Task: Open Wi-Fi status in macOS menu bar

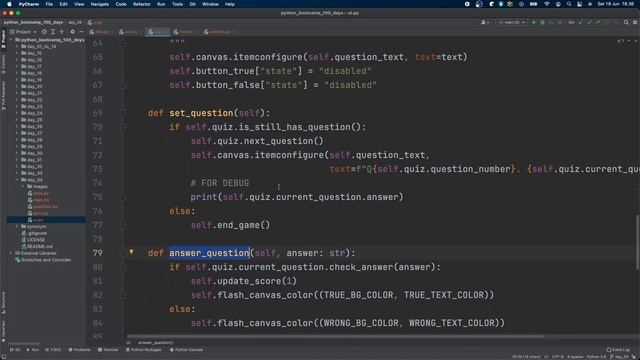Action: 547,4
